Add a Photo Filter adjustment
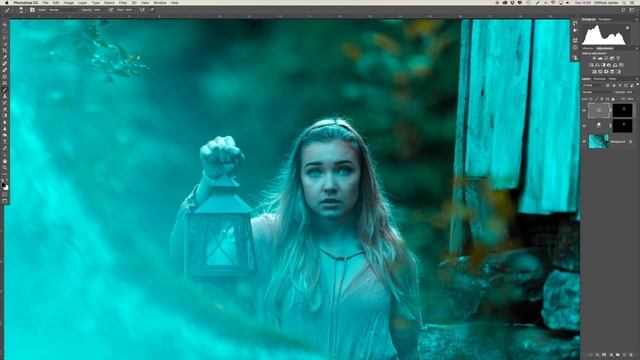The image size is (640, 360). click(x=609, y=65)
